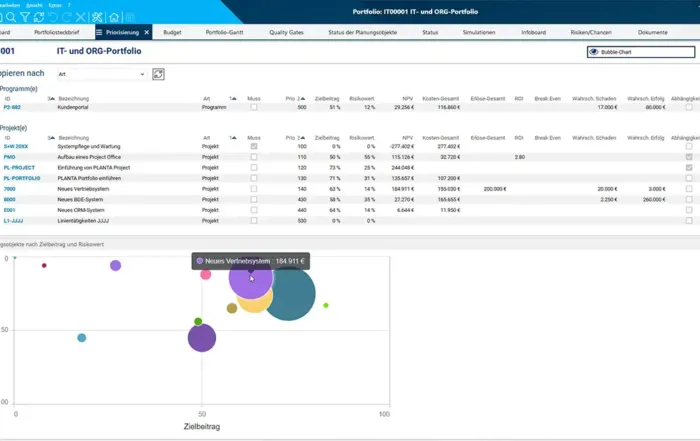Click the home icon in toolbar

point(114,17)
